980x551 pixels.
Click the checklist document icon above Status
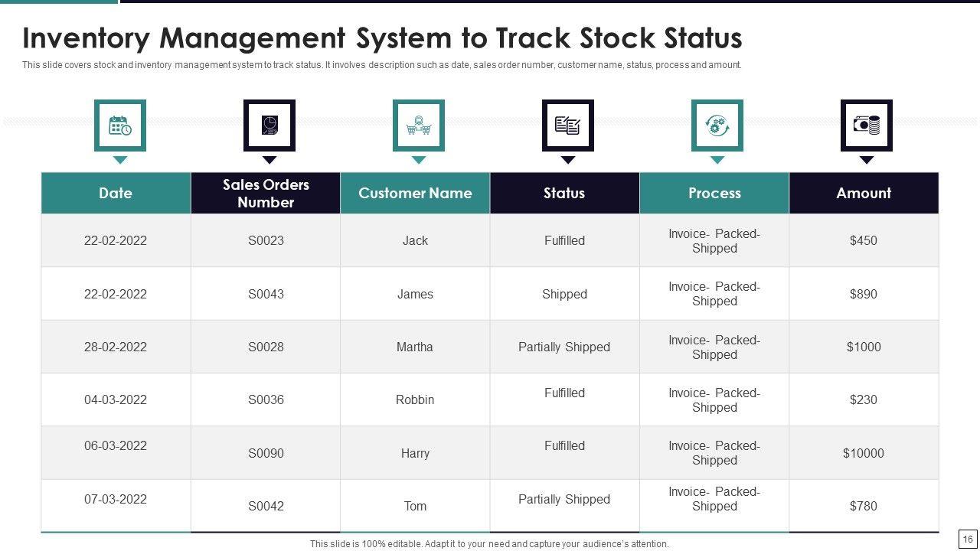[568, 126]
